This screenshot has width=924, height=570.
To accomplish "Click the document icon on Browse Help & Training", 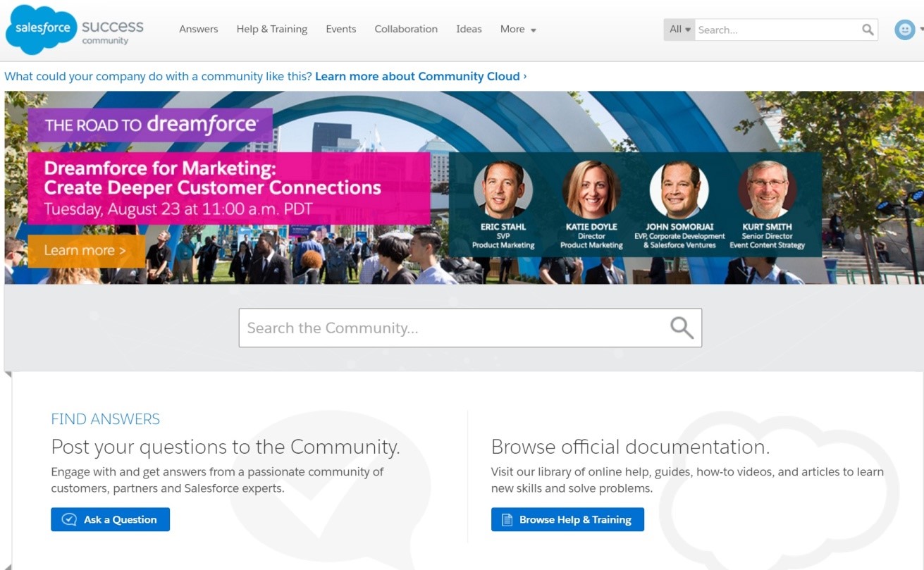I will (507, 519).
